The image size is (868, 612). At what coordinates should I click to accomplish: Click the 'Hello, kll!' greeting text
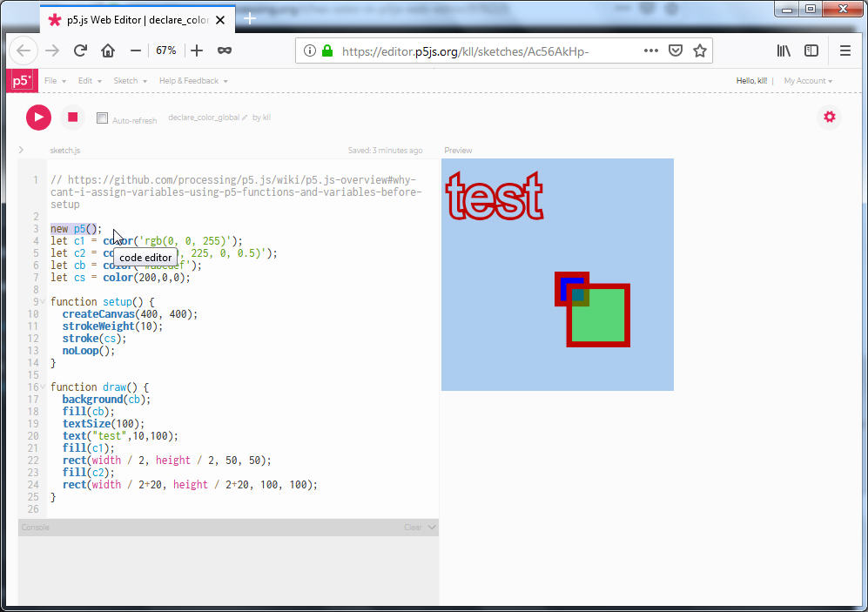click(751, 81)
